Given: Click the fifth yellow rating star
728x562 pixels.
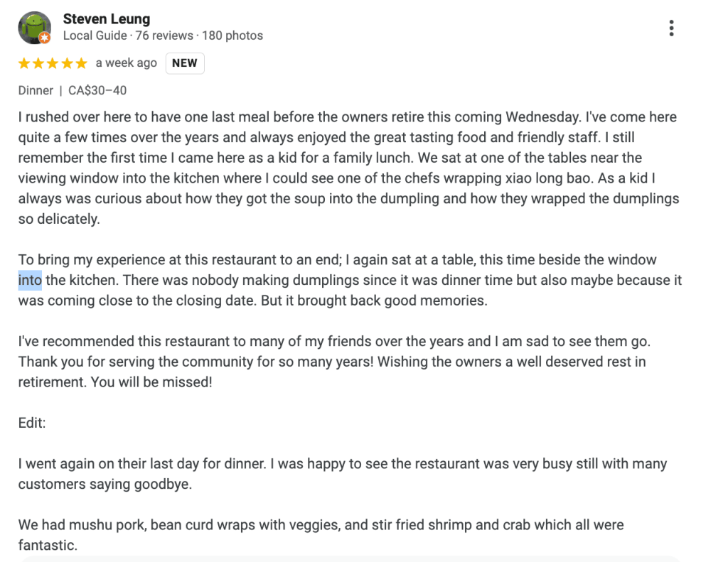Looking at the screenshot, I should (x=81, y=63).
